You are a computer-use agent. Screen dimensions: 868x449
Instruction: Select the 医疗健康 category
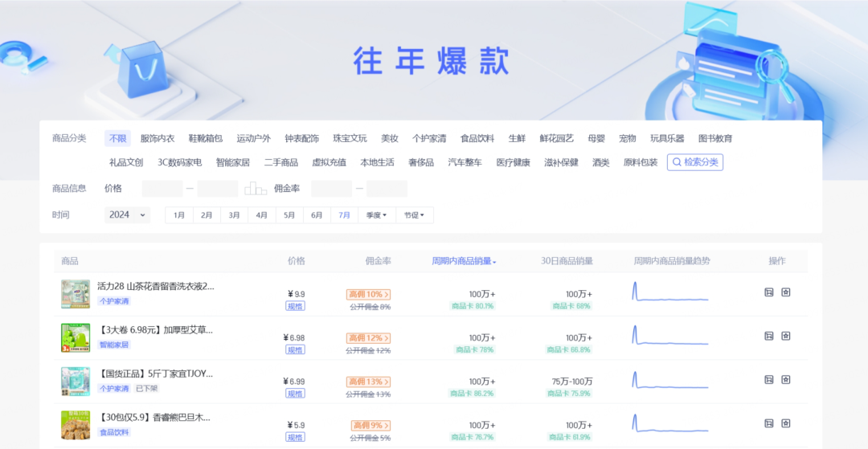coord(513,162)
